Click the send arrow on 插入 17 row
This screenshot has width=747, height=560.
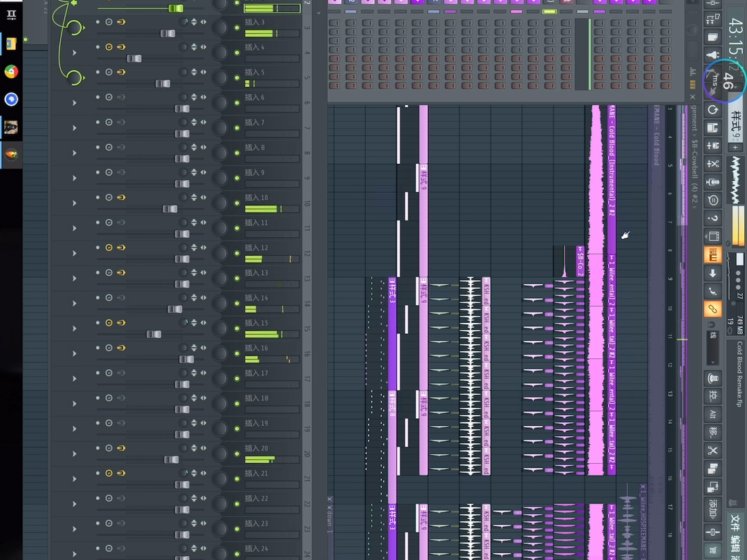(74, 379)
